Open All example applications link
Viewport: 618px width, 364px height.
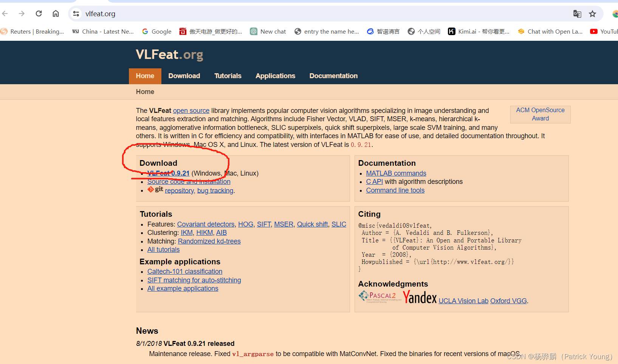tap(183, 288)
